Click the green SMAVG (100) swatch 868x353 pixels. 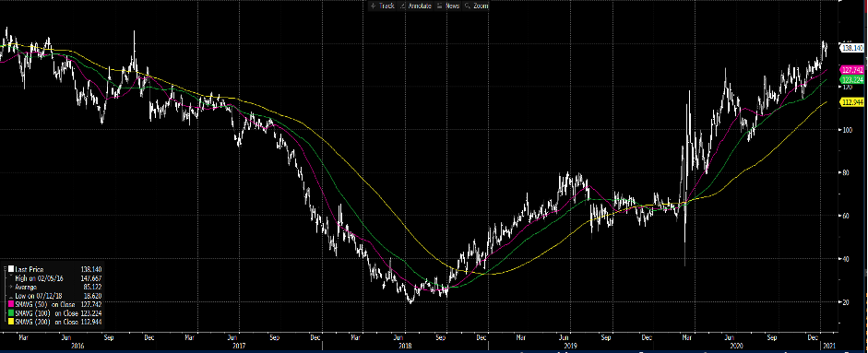[11, 313]
